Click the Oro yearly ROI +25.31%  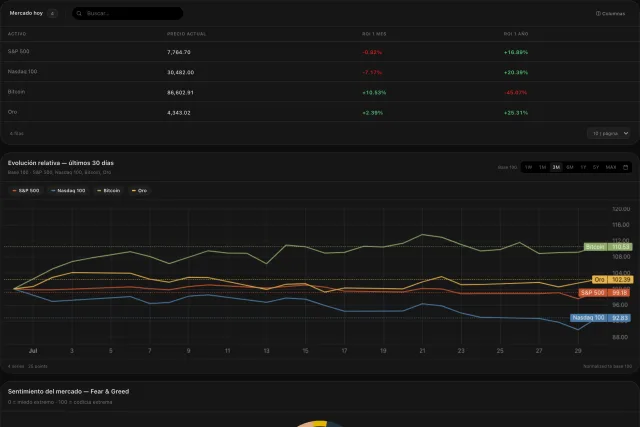pyautogui.click(x=516, y=113)
